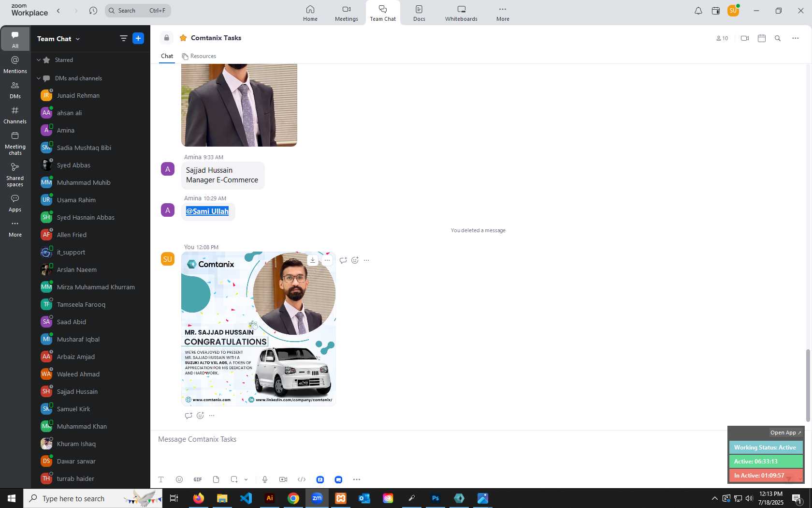Viewport: 812px width, 508px height.
Task: Open the More tab in top navigation
Action: (x=503, y=13)
